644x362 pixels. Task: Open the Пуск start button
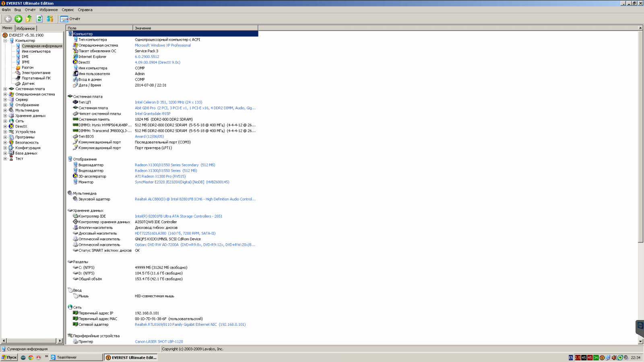pyautogui.click(x=9, y=357)
